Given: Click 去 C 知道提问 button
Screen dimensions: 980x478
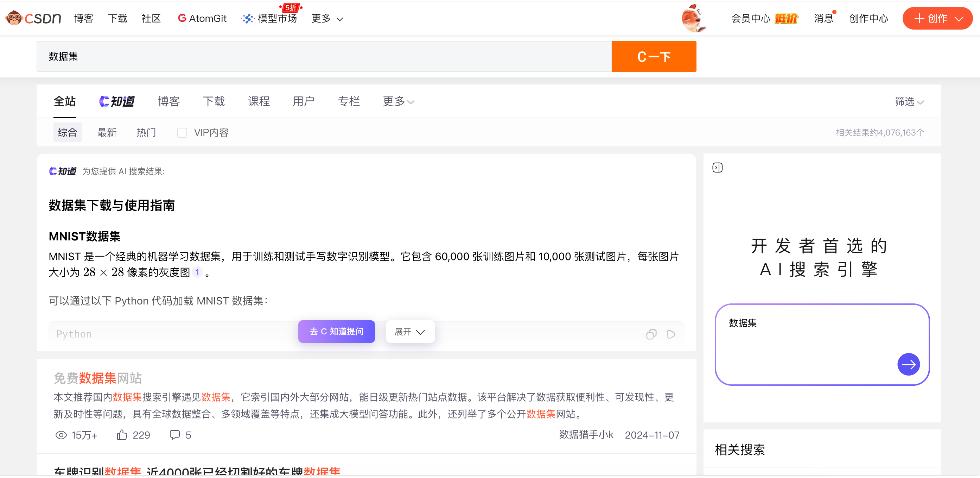Looking at the screenshot, I should 336,332.
